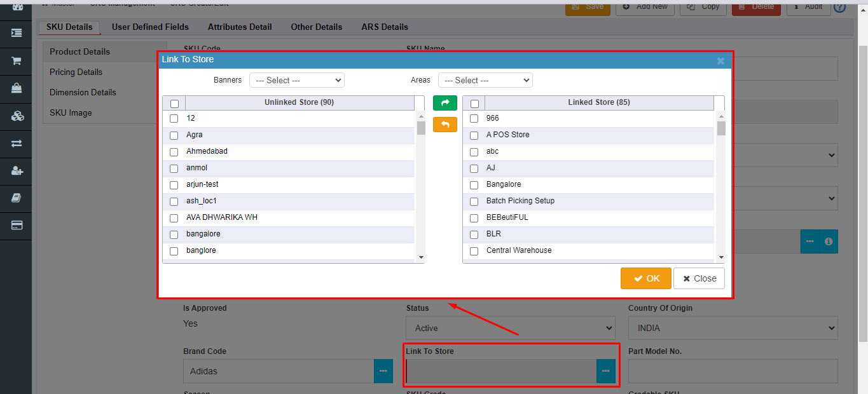Image resolution: width=868 pixels, height=394 pixels.
Task: Switch to Other Details tab
Action: coord(317,27)
